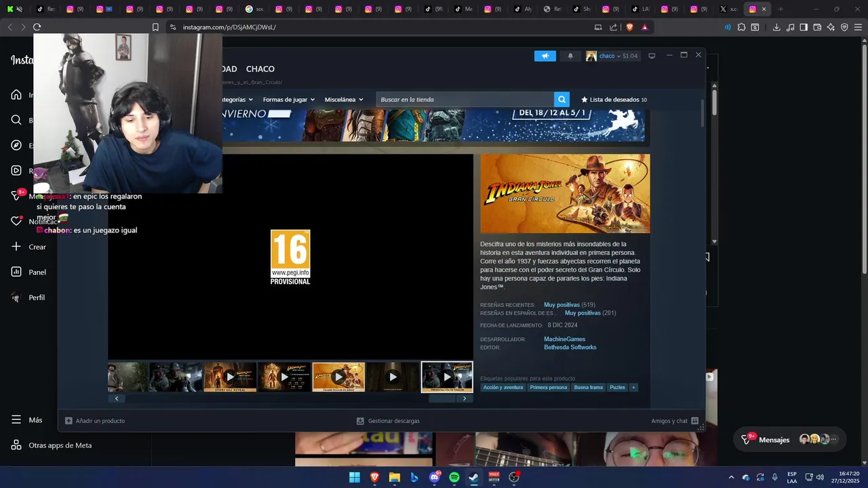Screen dimensions: 868x488
Task: Click Muy positivas (519) recent reviews link
Action: click(570, 305)
